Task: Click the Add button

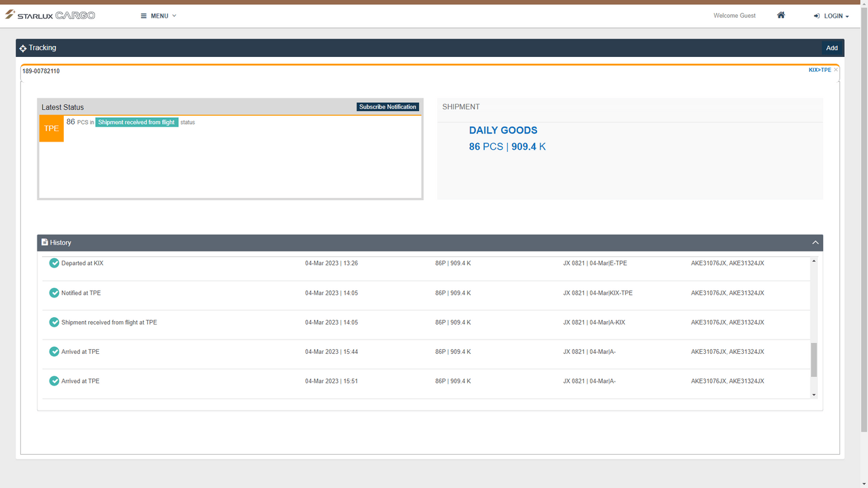Action: pos(831,48)
